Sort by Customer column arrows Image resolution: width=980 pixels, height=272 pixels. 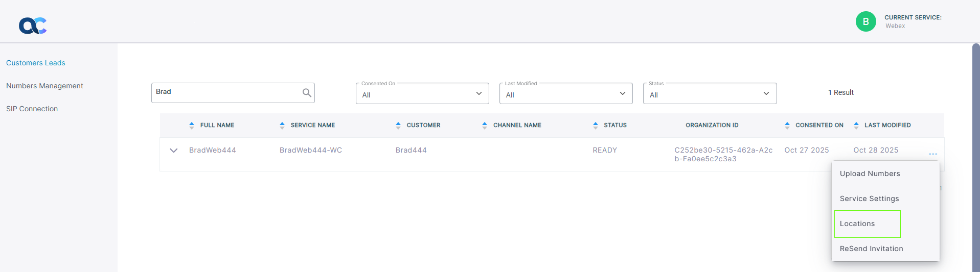click(398, 125)
